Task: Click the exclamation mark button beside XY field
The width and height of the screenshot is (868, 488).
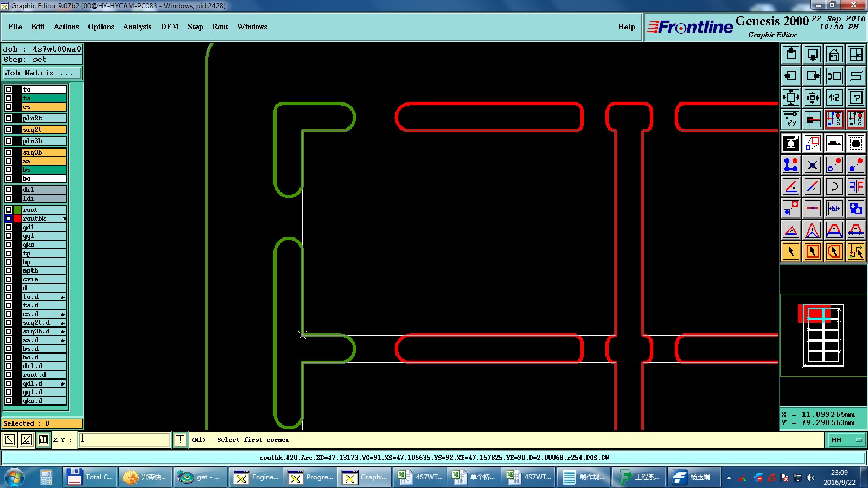Action: (x=180, y=440)
